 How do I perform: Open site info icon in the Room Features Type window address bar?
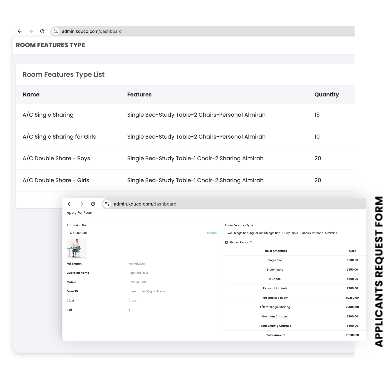56,31
